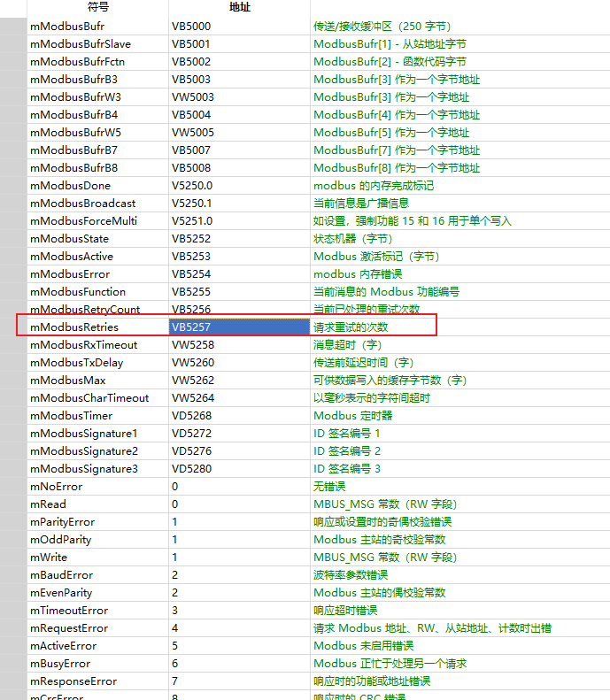This screenshot has height=700, width=610.
Task: Click mModbusBufrB3 symbol name
Action: [73, 80]
